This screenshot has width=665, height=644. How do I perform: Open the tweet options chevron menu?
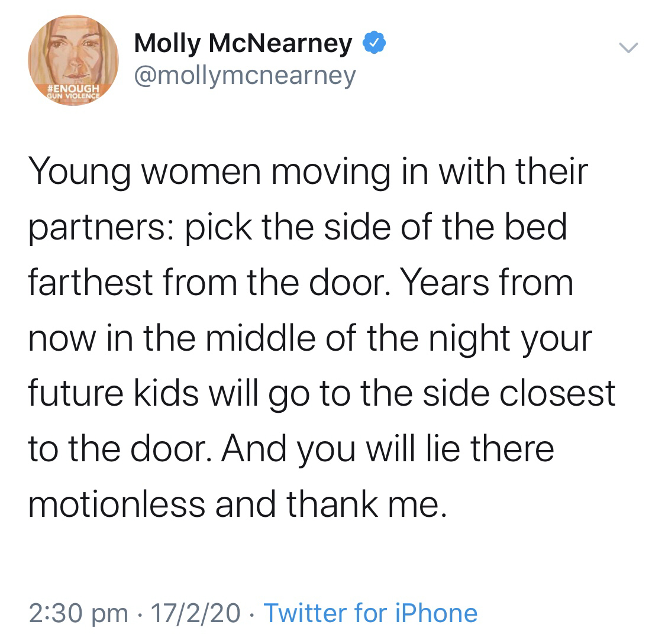pos(628,47)
